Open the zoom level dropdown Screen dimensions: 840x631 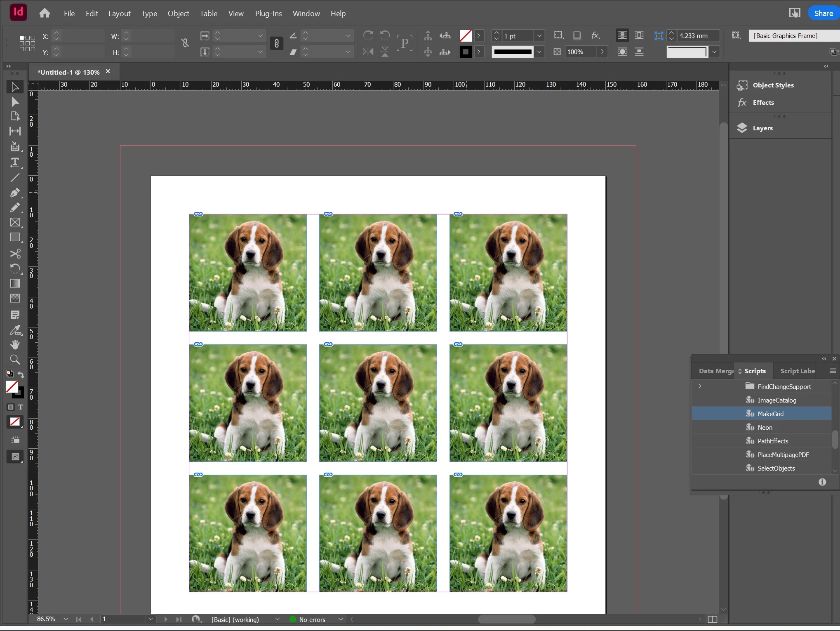coord(66,619)
